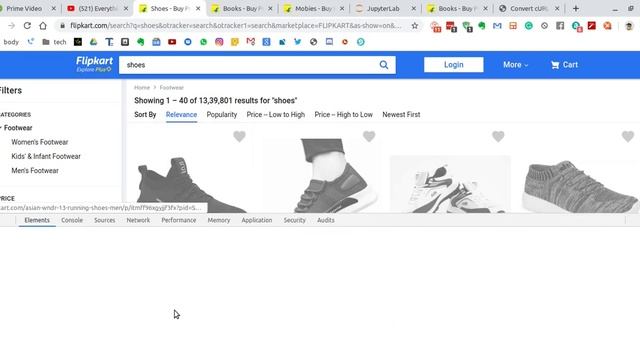The height and width of the screenshot is (360, 640).
Task: Click the Evernote elephant extension icon
Action: point(482,26)
